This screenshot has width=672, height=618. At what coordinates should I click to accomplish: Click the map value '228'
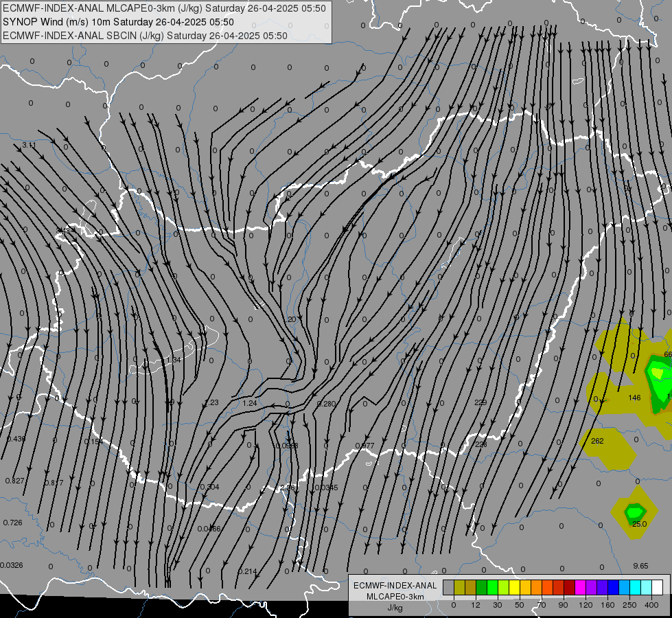[481, 444]
